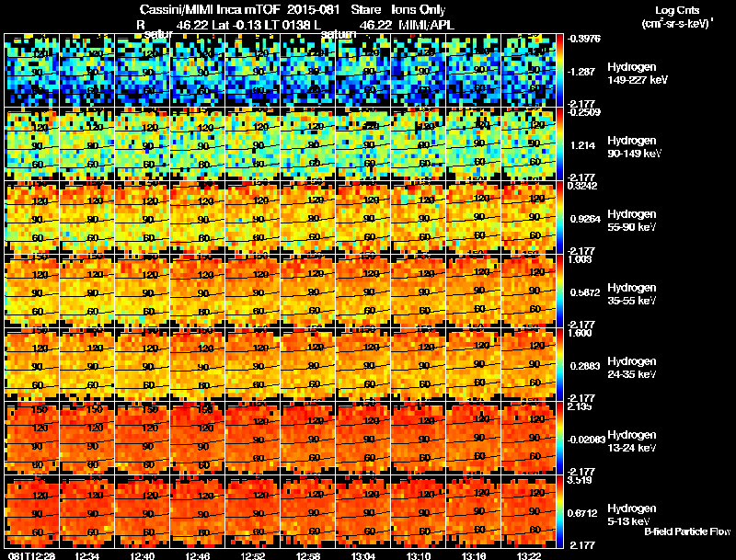
Task: Open the 35-55 keV image panel at 13:22
Action: [529, 291]
